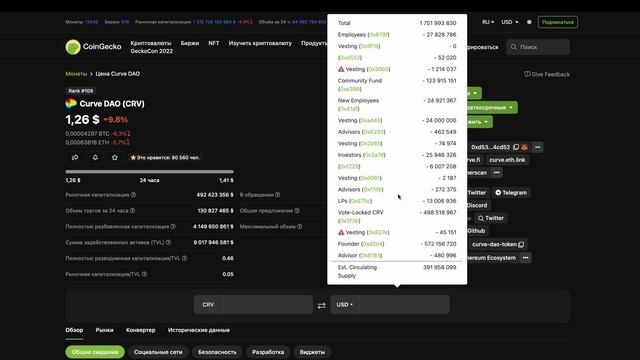
Task: Click the 24 часа price range bar
Action: (149, 172)
